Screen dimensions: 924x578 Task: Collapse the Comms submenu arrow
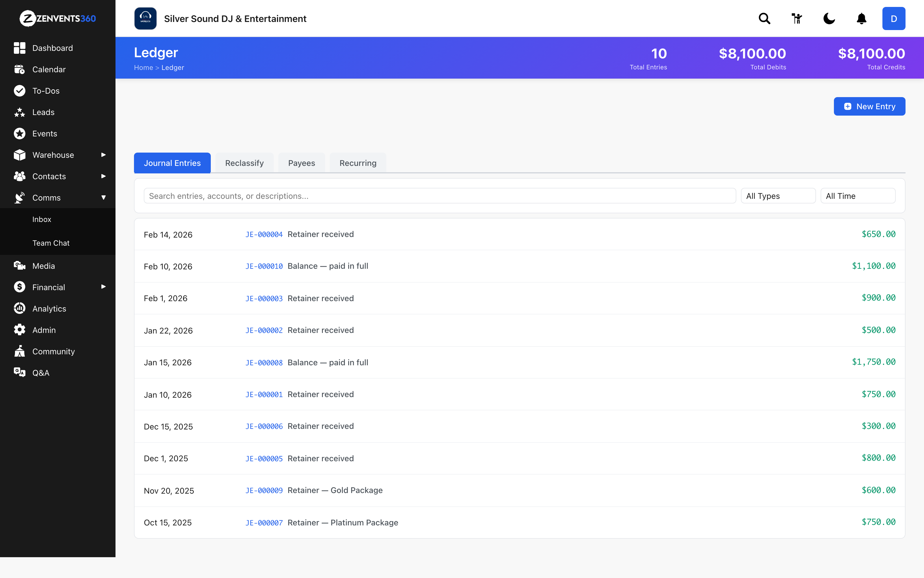[x=103, y=198]
